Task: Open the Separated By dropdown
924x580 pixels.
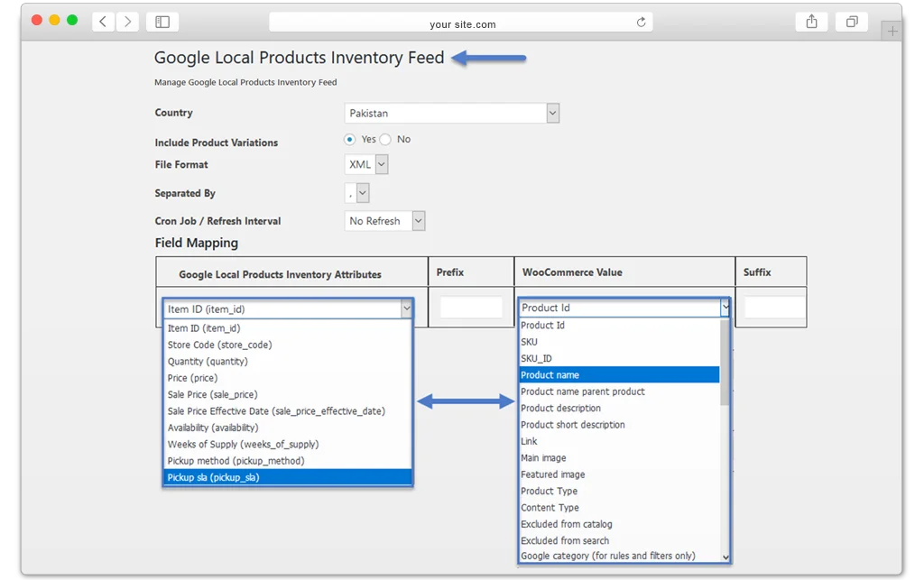Action: point(357,192)
